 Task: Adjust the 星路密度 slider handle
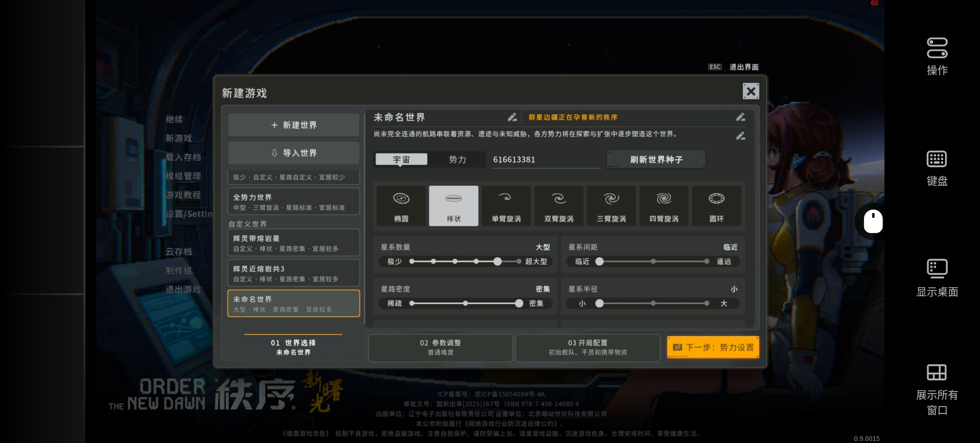(518, 303)
